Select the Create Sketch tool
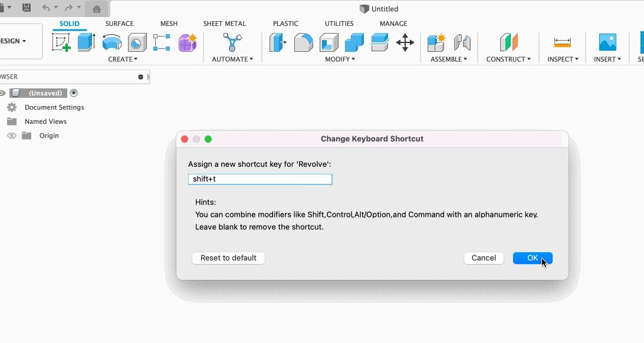The height and width of the screenshot is (343, 644). [61, 42]
